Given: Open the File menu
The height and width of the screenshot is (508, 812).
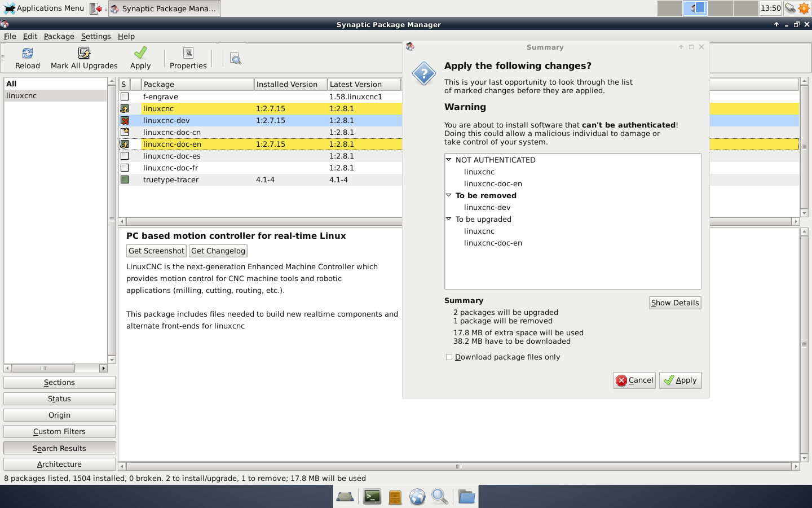Looking at the screenshot, I should coord(10,36).
